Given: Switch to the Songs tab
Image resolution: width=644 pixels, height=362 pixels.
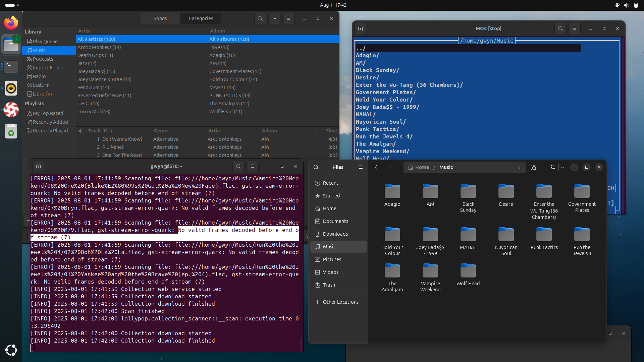Looking at the screenshot, I should [x=160, y=18].
